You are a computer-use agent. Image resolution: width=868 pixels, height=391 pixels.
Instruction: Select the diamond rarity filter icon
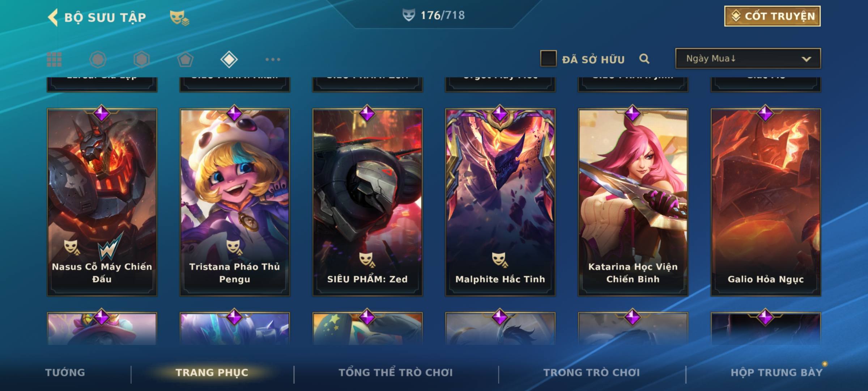229,59
